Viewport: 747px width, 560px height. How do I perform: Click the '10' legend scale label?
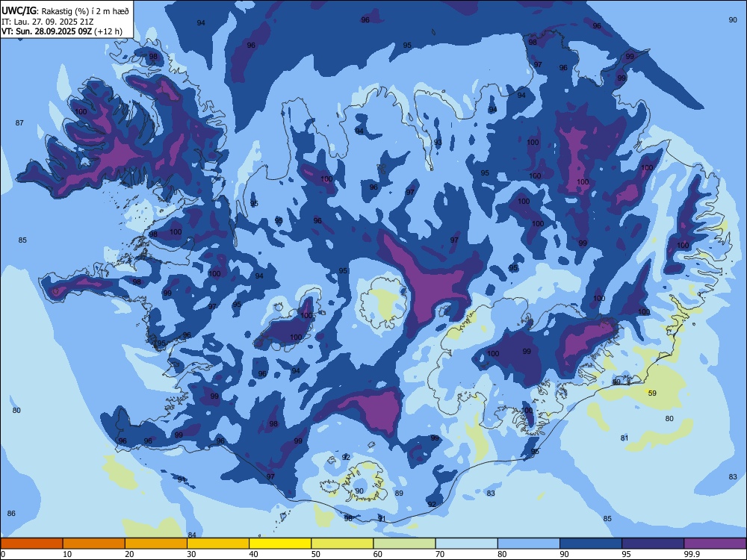[x=67, y=554]
